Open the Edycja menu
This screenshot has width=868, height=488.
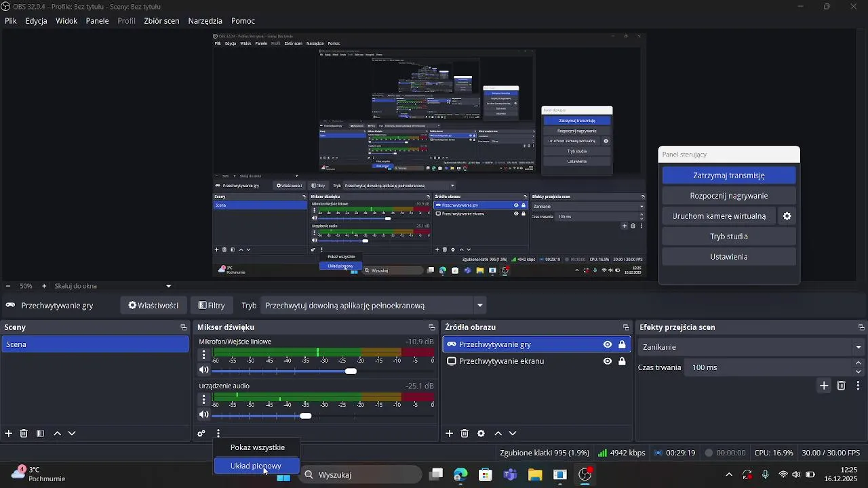tap(37, 21)
